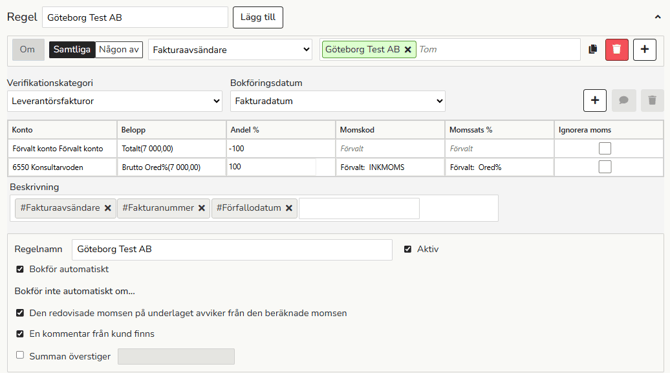The width and height of the screenshot is (670, 373).
Task: Collapse the rule panel with the chevron
Action: pos(657,17)
